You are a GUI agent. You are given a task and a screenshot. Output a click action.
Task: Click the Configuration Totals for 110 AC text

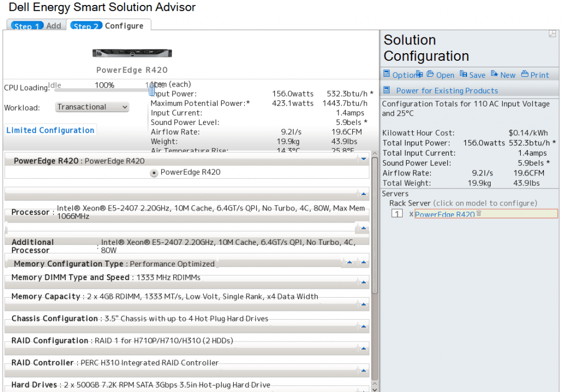click(x=465, y=109)
